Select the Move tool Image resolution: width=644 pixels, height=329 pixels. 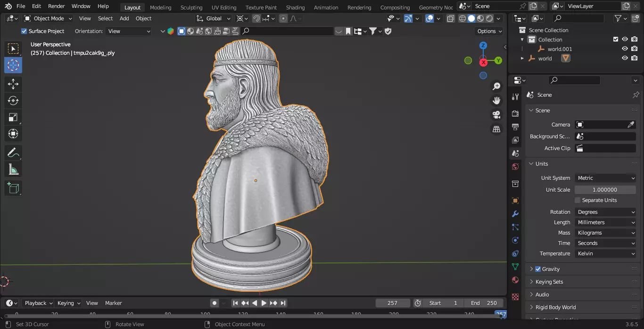[x=13, y=84]
